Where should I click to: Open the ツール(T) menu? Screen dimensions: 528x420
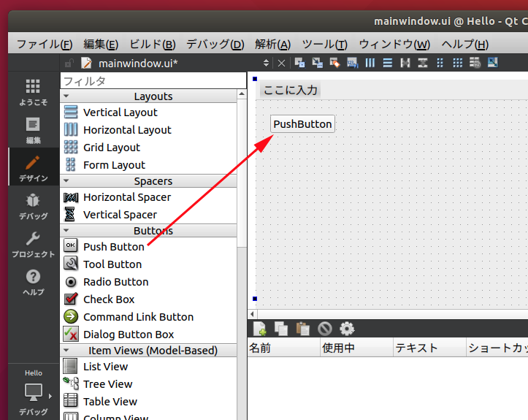(324, 44)
